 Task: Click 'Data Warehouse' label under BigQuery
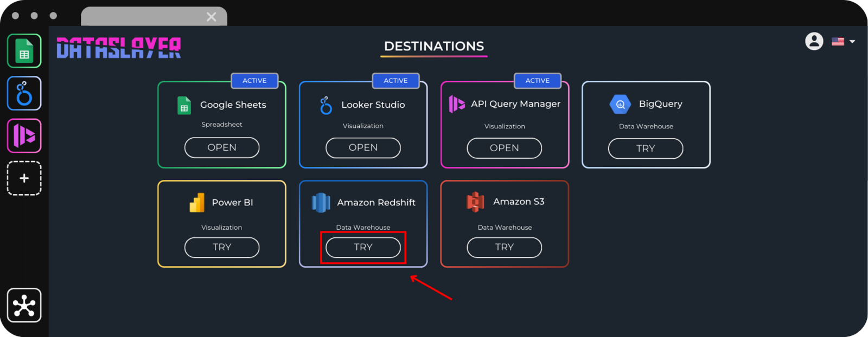pyautogui.click(x=646, y=126)
